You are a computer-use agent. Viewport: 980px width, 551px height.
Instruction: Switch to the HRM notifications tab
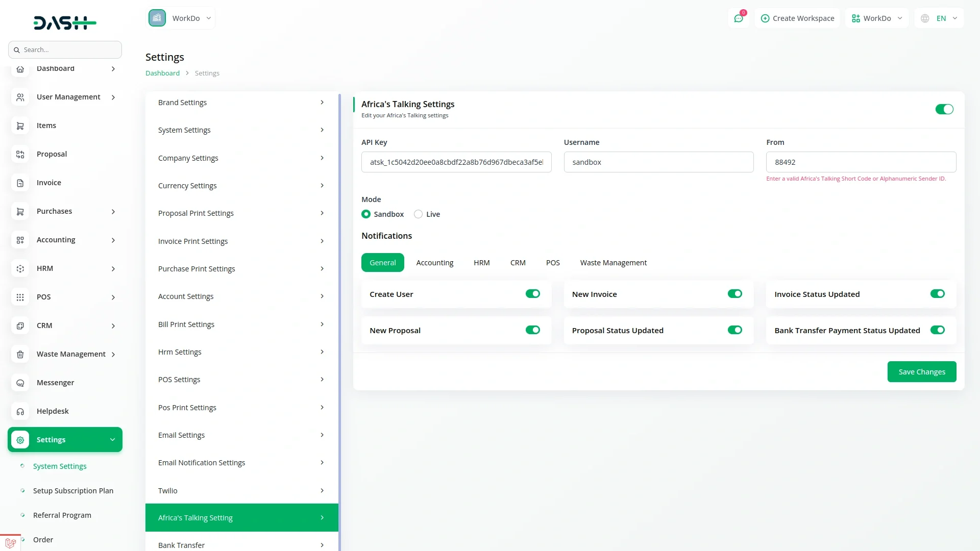(481, 263)
